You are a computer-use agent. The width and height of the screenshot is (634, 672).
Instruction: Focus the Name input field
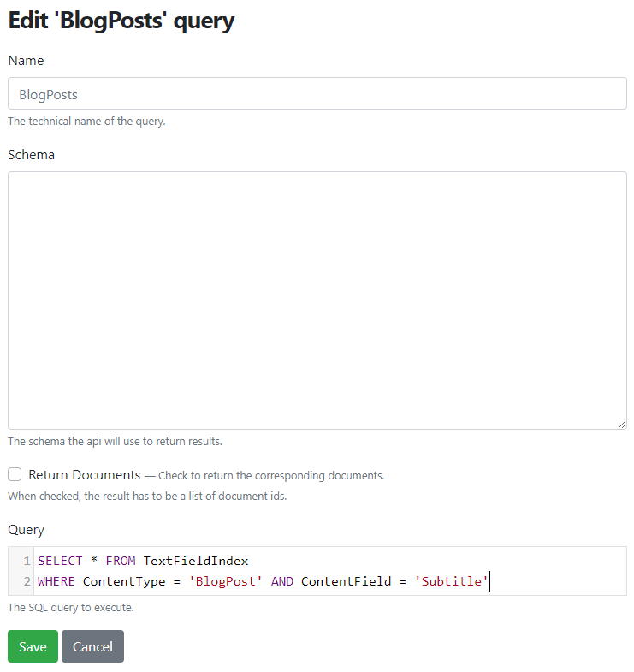pyautogui.click(x=317, y=93)
